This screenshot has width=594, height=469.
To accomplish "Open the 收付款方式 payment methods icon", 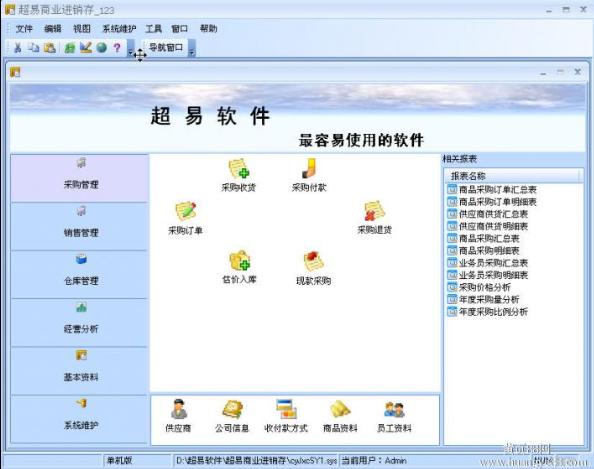I will (286, 416).
